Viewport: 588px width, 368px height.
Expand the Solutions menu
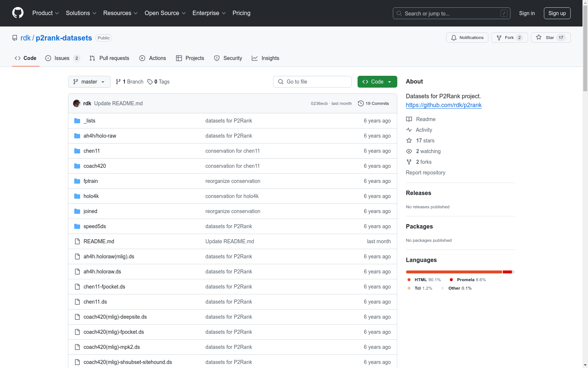point(81,13)
